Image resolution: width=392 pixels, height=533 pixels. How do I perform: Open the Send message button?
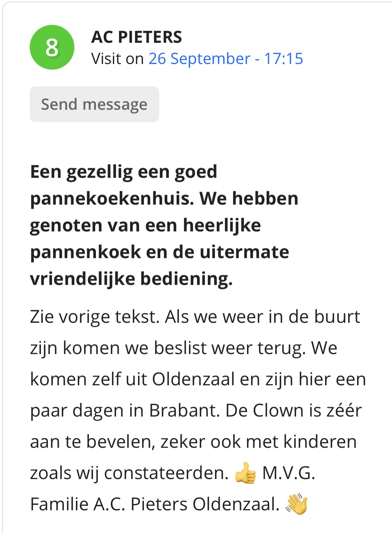click(94, 104)
